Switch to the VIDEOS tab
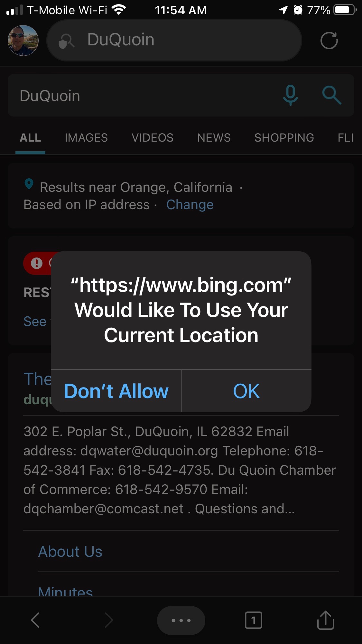This screenshot has width=362, height=644. pos(153,138)
